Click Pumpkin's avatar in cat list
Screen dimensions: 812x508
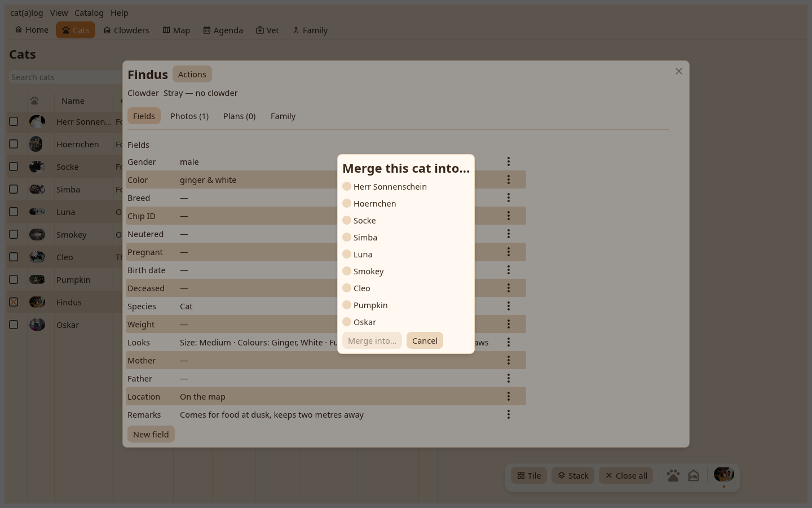pyautogui.click(x=37, y=279)
